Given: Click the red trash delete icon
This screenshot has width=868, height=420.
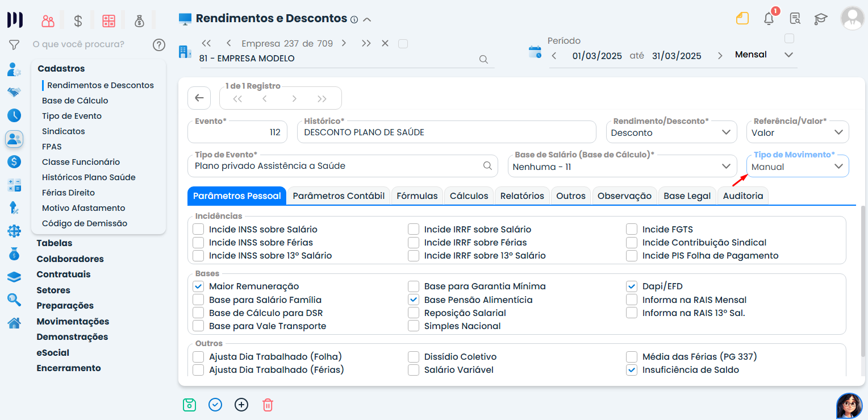Looking at the screenshot, I should pos(268,405).
